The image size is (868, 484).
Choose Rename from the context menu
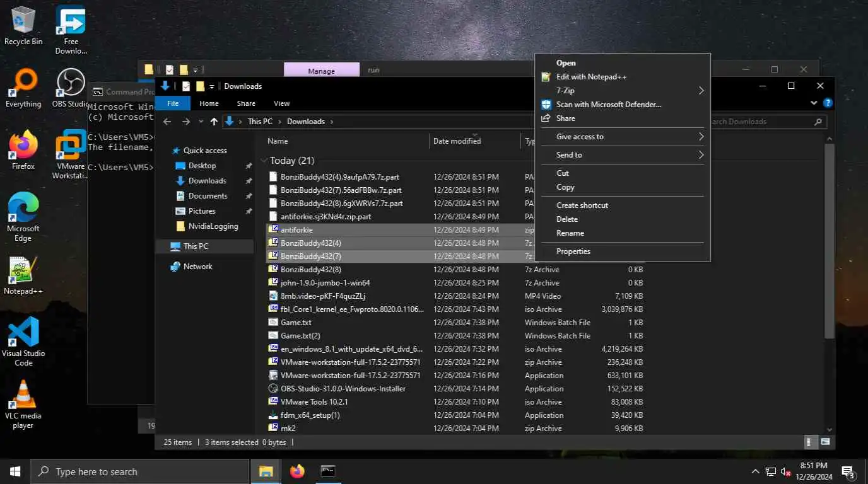(x=623, y=233)
